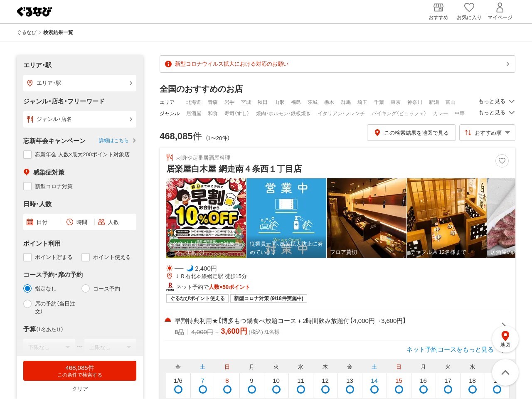532x399 pixels.
Task: Click 人数 party size field
Action: tap(115, 222)
